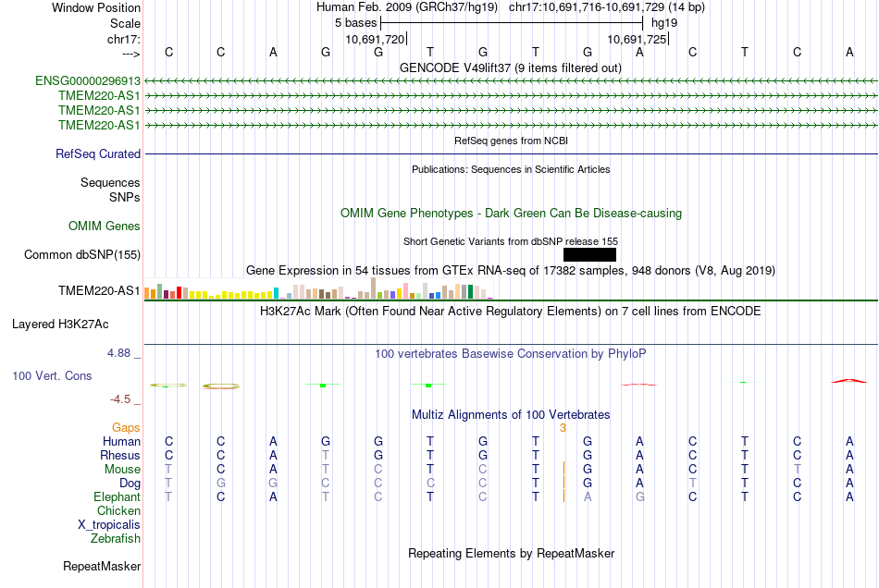Click the -4.5 PhyloP lower scale value

click(x=120, y=399)
